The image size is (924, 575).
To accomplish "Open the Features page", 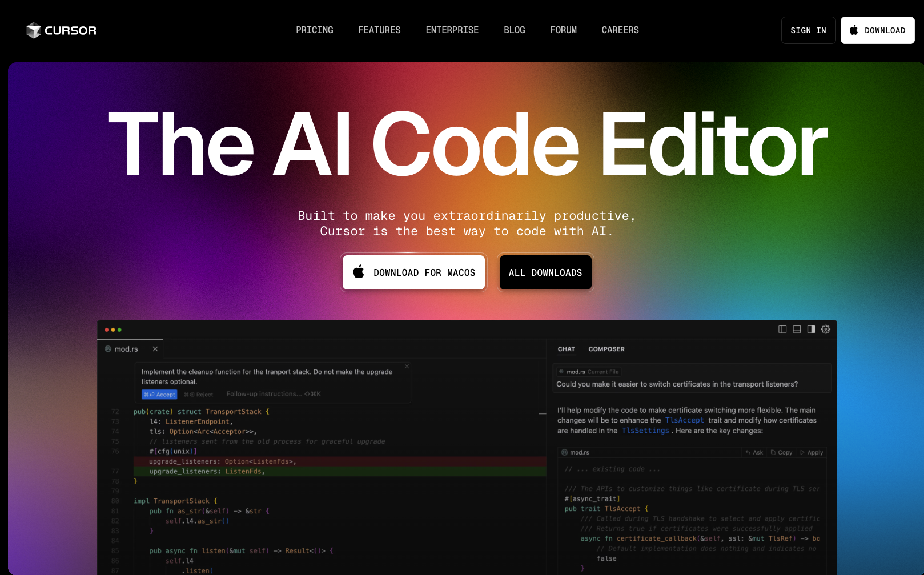I will coord(379,30).
